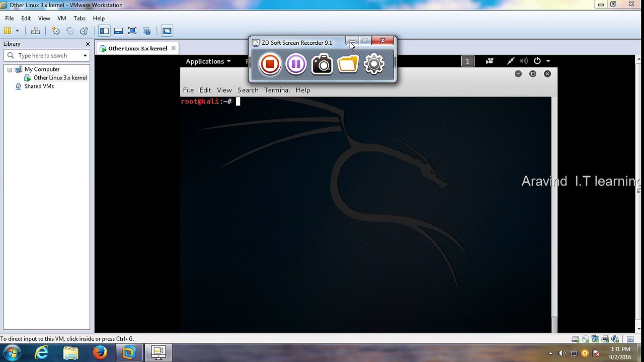Image resolution: width=644 pixels, height=362 pixels.
Task: Enter VMware full screen mode
Action: (x=132, y=31)
